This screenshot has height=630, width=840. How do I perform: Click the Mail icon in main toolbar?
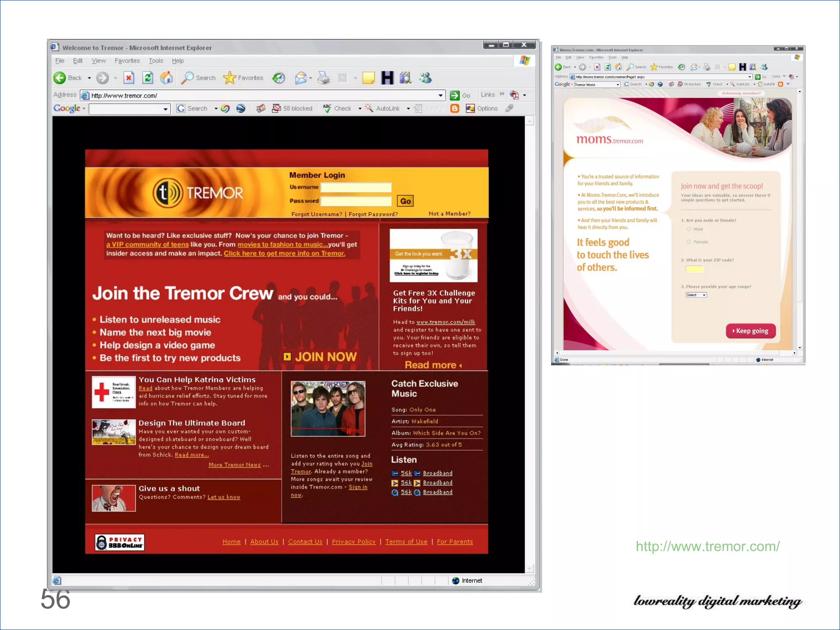coord(301,78)
